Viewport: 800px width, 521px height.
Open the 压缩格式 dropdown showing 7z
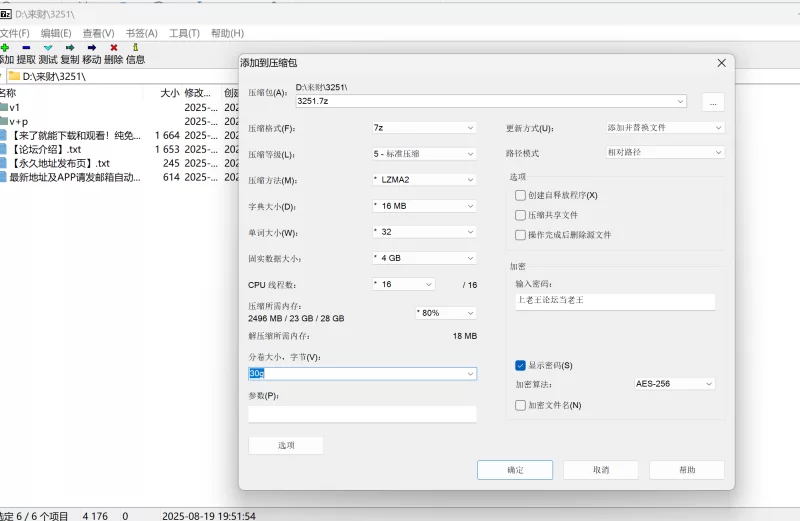click(x=423, y=128)
